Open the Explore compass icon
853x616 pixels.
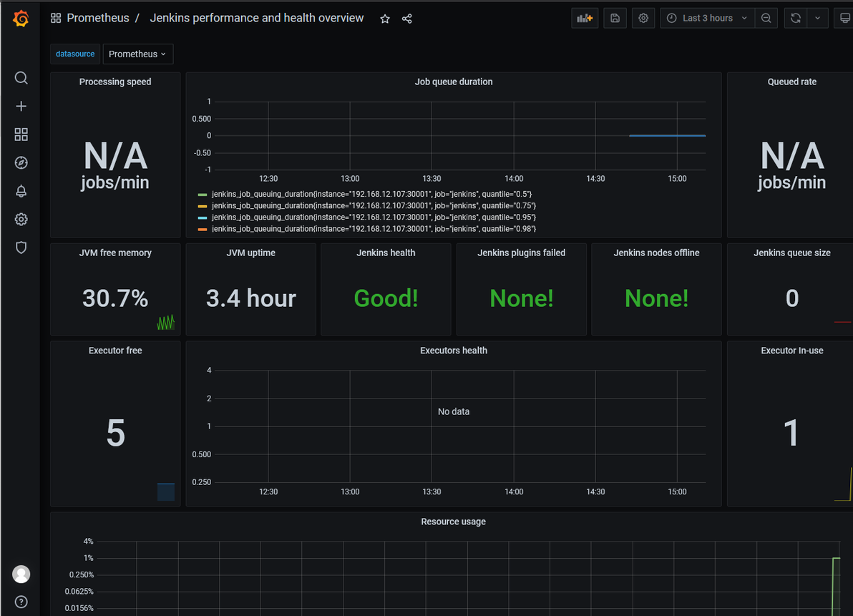coord(21,162)
